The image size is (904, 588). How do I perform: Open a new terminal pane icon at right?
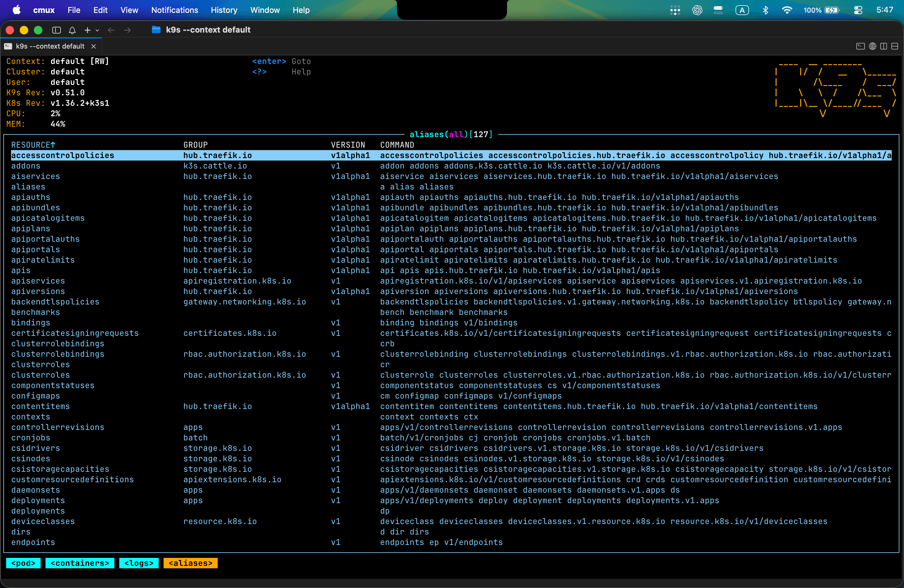[x=861, y=46]
